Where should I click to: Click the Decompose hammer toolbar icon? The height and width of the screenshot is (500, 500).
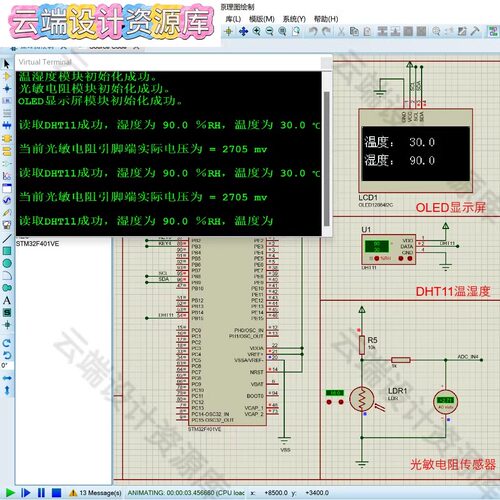click(x=475, y=31)
